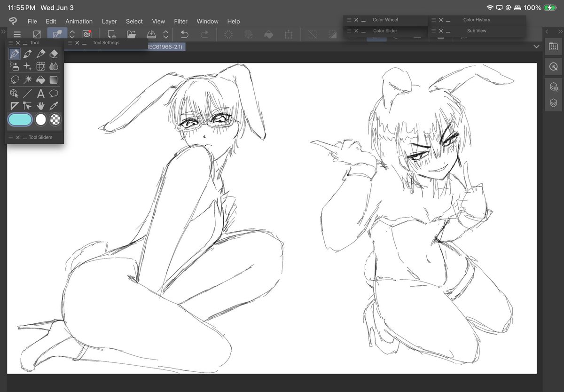Screen dimensions: 564x392
Task: Click the Deselect icon in command bar
Action: (312, 34)
